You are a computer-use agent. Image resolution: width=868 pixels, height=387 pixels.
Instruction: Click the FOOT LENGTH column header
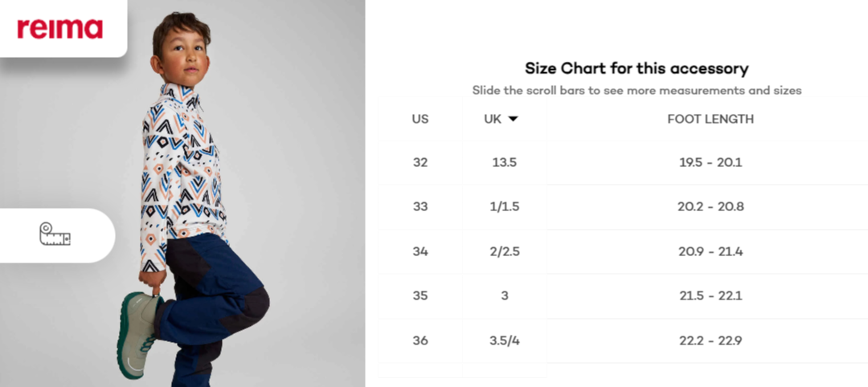tap(710, 119)
